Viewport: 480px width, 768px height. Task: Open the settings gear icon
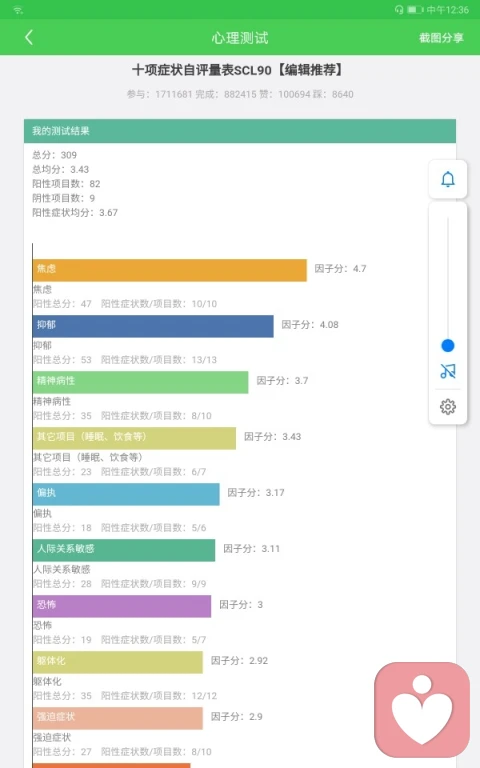448,407
